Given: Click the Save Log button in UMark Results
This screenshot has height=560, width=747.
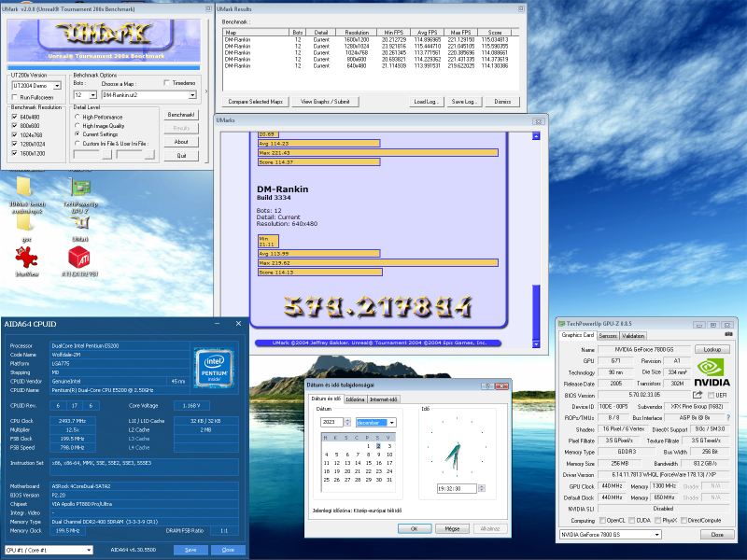Looking at the screenshot, I should tap(464, 102).
